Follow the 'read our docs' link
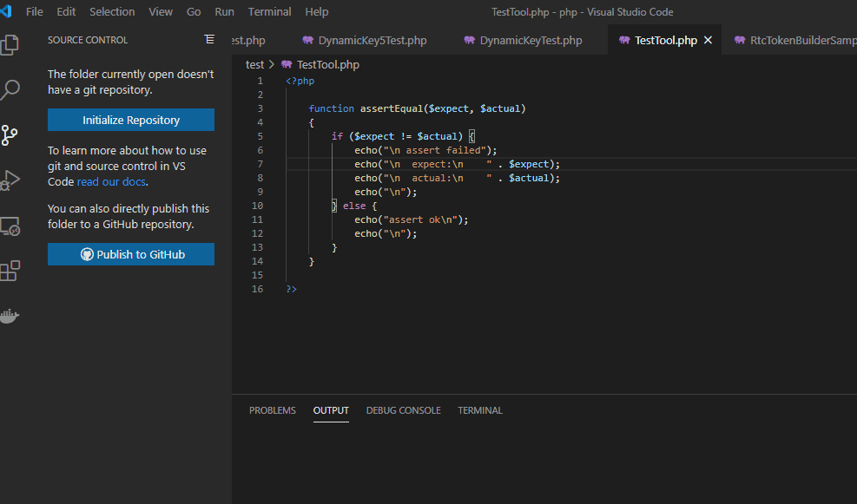This screenshot has width=857, height=504. point(111,182)
